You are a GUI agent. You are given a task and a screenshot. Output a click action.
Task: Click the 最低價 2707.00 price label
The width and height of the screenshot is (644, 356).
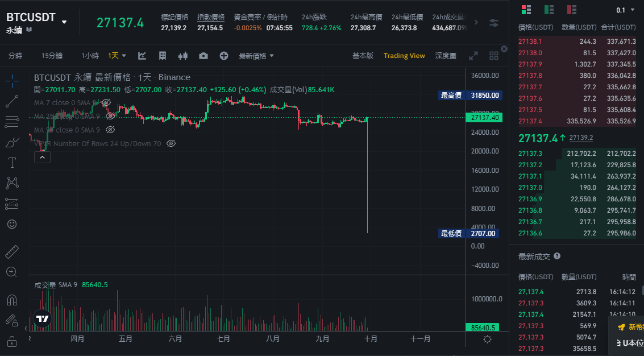click(x=468, y=234)
